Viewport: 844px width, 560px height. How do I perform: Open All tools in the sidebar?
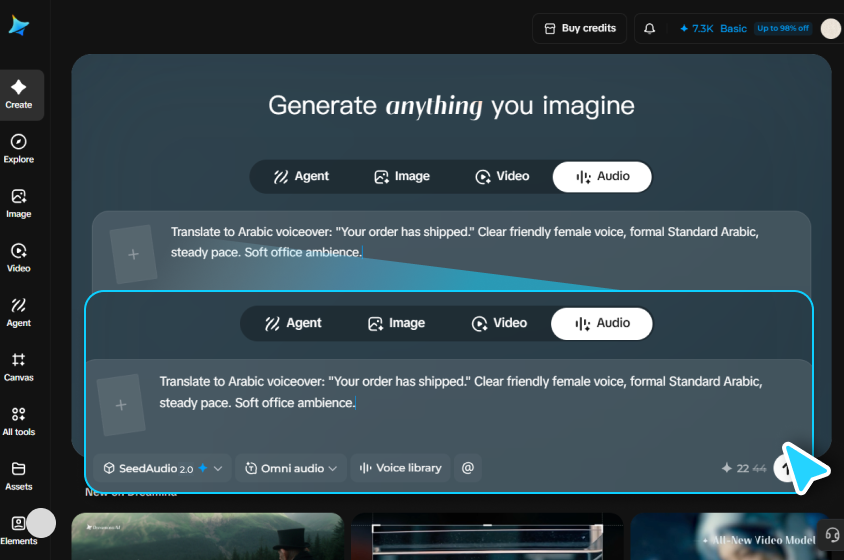(x=19, y=422)
